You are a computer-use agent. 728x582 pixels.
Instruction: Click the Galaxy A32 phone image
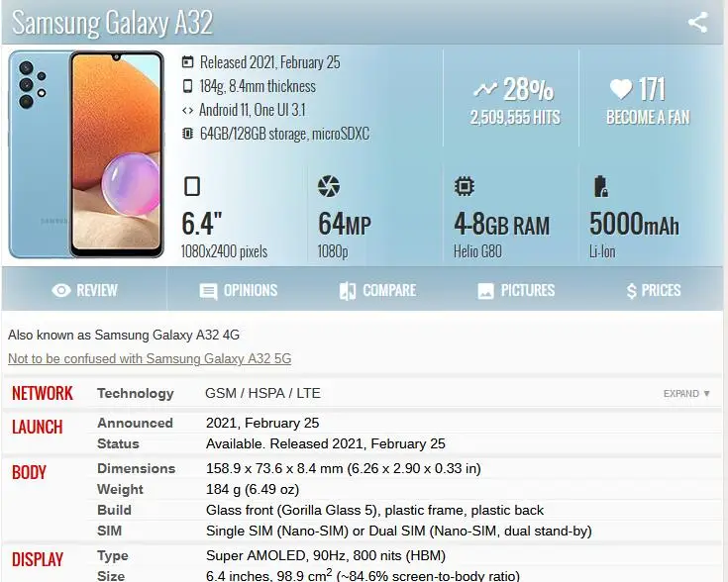tap(86, 154)
